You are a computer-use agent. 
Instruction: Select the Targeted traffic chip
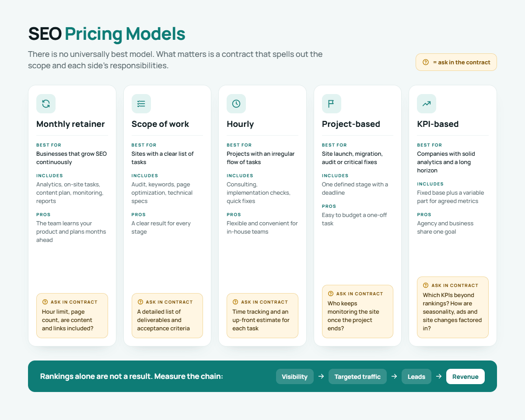point(357,376)
